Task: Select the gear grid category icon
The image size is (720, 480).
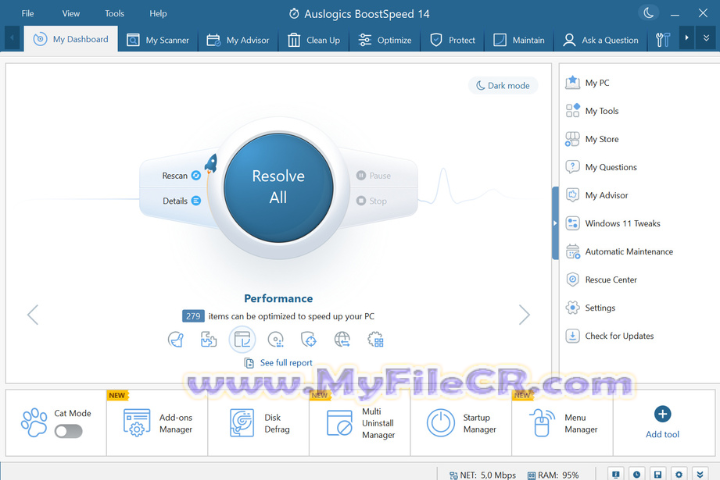Action: click(x=376, y=339)
